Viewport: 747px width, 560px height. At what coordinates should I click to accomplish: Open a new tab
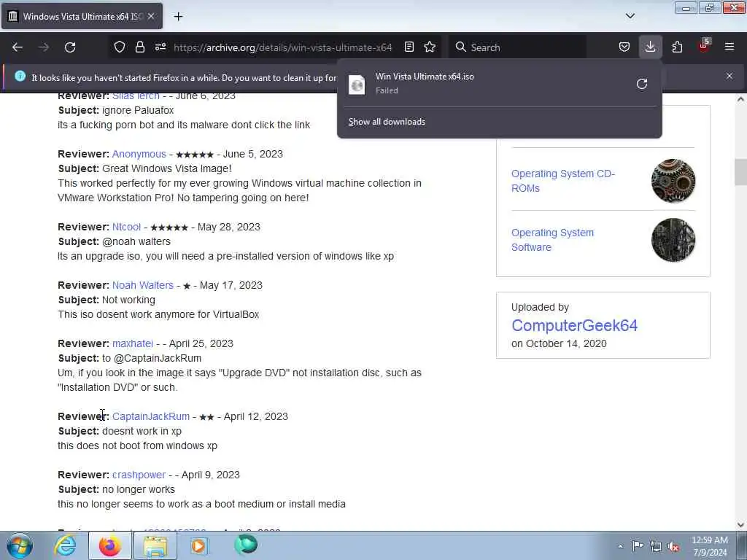click(178, 16)
